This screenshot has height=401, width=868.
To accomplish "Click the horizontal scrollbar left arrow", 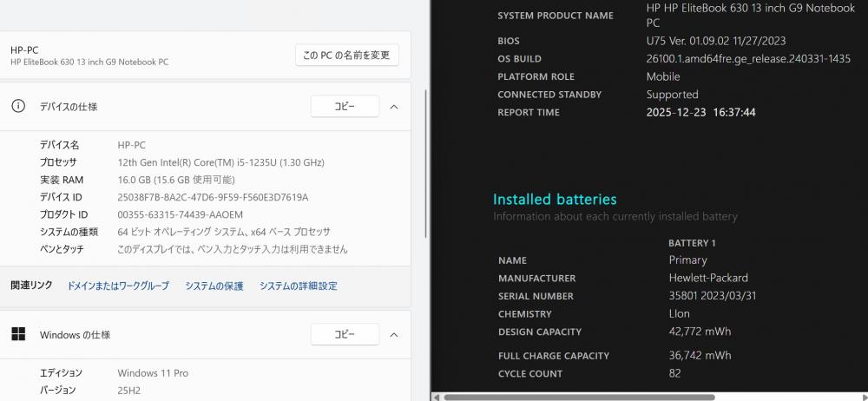I will tap(437, 398).
